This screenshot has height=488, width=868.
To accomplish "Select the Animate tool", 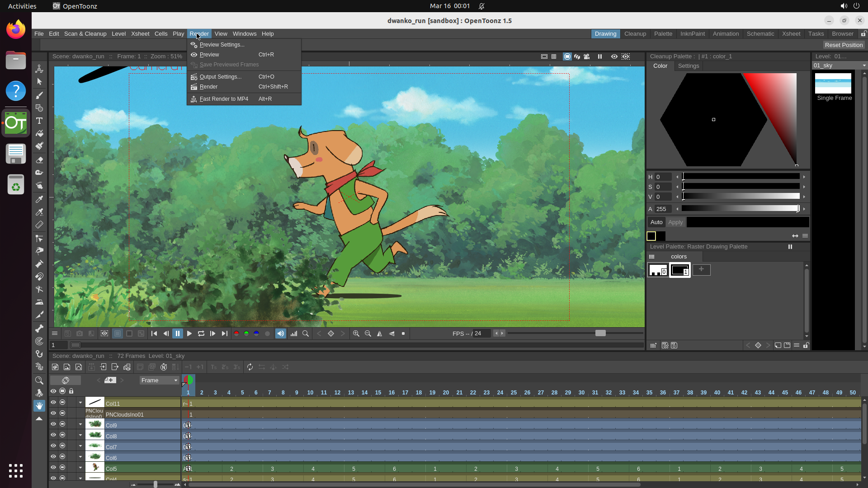I will coord(39,69).
